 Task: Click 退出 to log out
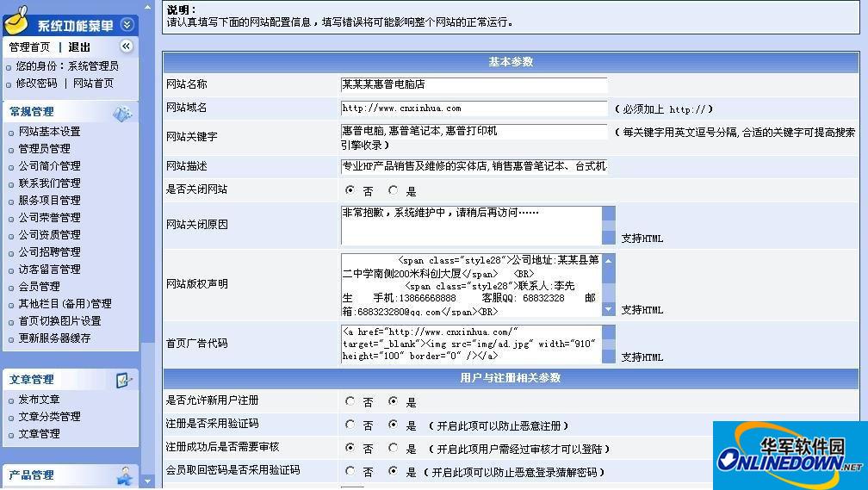[79, 47]
